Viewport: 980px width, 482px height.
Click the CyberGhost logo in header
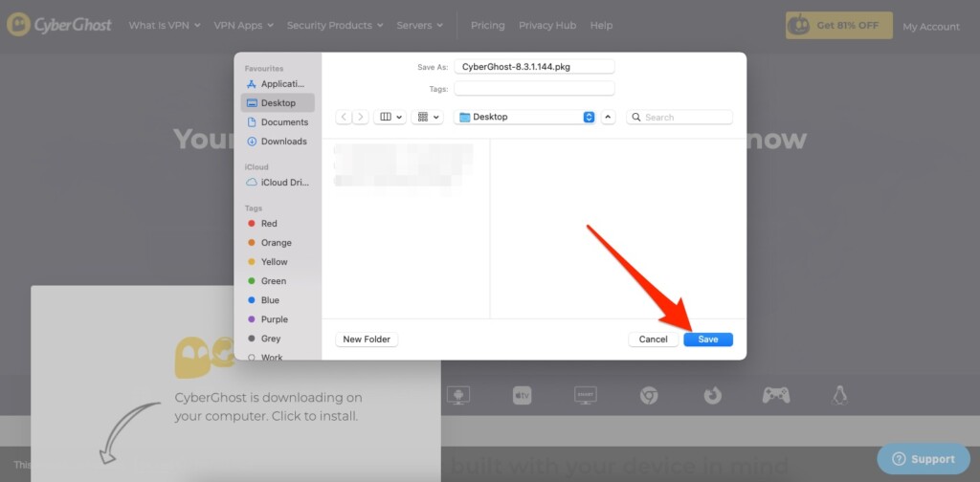point(59,25)
